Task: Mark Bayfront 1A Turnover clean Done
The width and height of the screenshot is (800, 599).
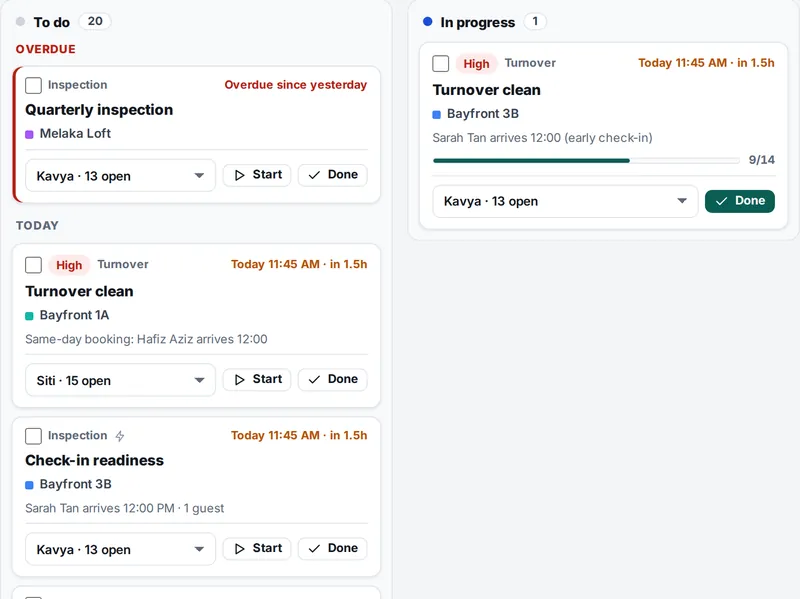Action: (333, 380)
